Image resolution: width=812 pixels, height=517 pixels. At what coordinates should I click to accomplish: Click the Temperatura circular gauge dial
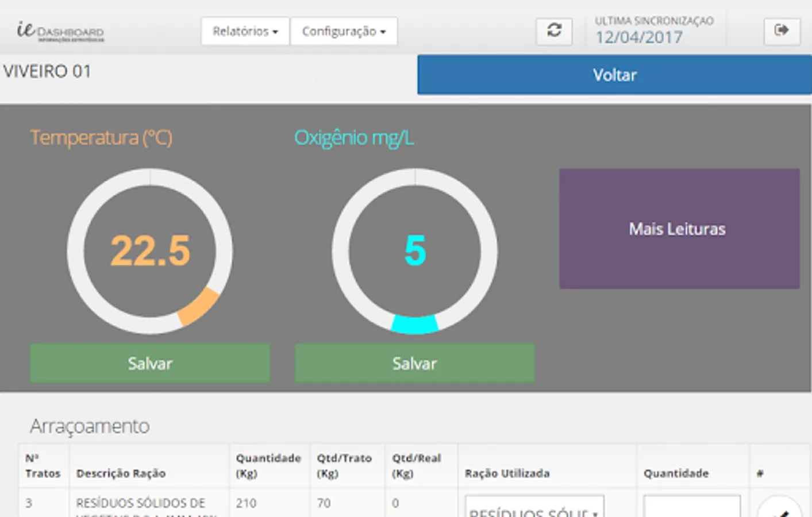point(150,251)
